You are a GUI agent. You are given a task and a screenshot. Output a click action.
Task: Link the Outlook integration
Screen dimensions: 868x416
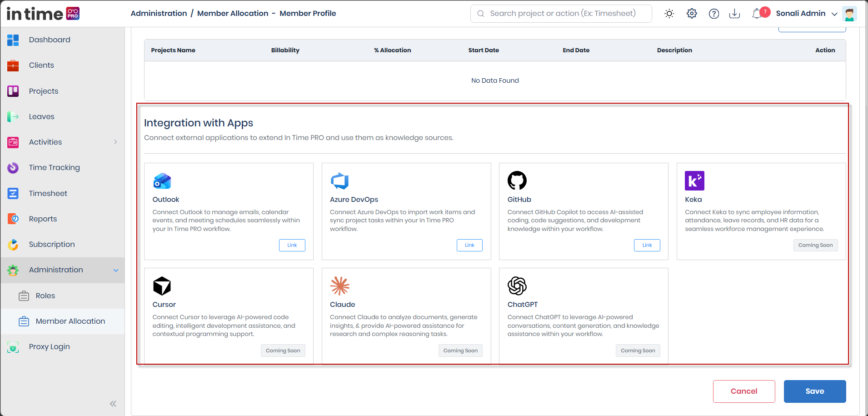292,245
